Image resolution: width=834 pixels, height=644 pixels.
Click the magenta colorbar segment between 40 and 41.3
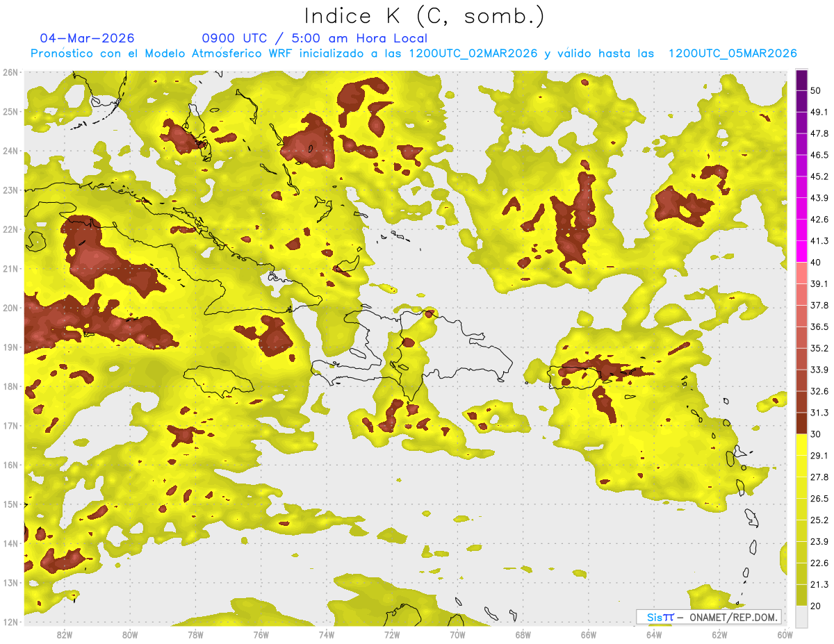[801, 251]
